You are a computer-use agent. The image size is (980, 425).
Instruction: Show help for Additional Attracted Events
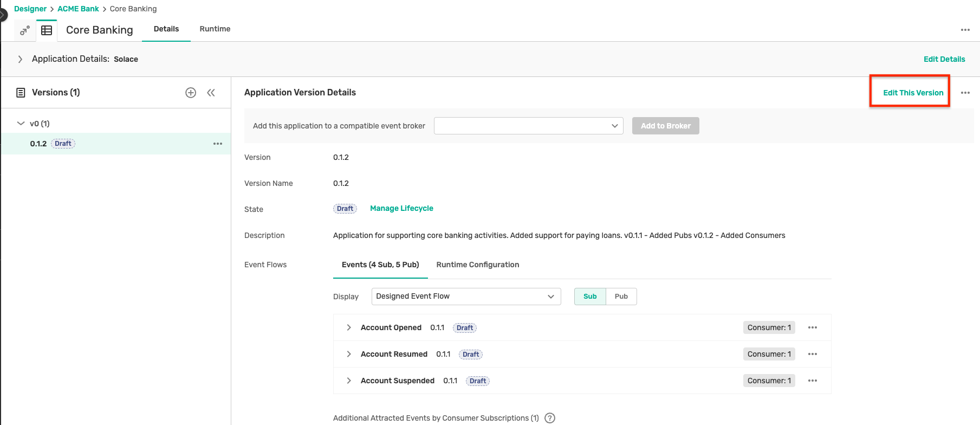click(549, 418)
